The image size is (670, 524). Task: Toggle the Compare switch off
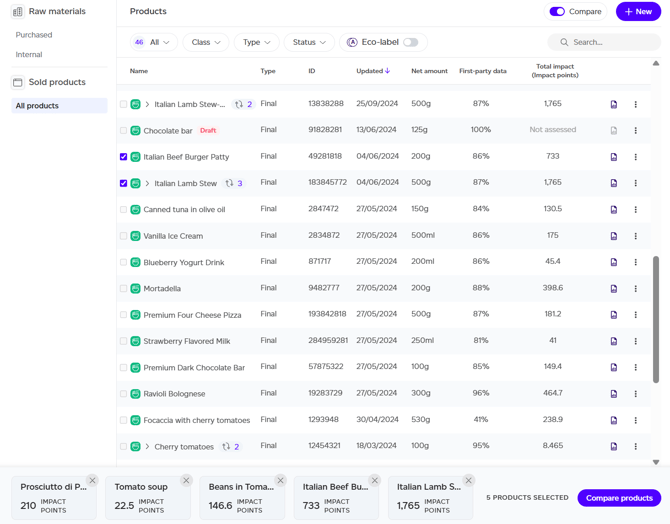pyautogui.click(x=557, y=12)
